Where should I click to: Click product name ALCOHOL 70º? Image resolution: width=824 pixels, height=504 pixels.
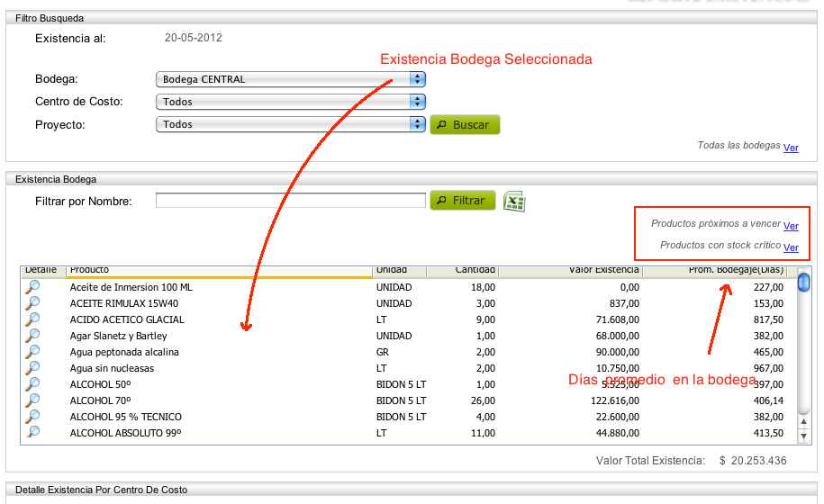point(100,401)
